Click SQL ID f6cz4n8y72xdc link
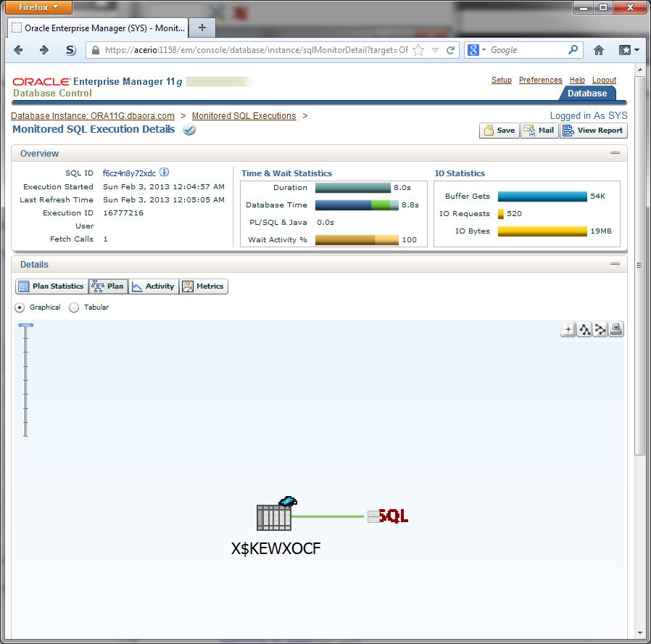This screenshot has height=644, width=651. click(x=129, y=173)
